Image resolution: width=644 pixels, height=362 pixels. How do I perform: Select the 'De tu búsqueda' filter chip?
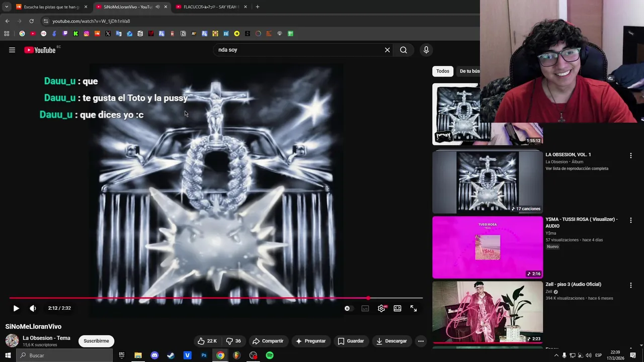(x=469, y=71)
